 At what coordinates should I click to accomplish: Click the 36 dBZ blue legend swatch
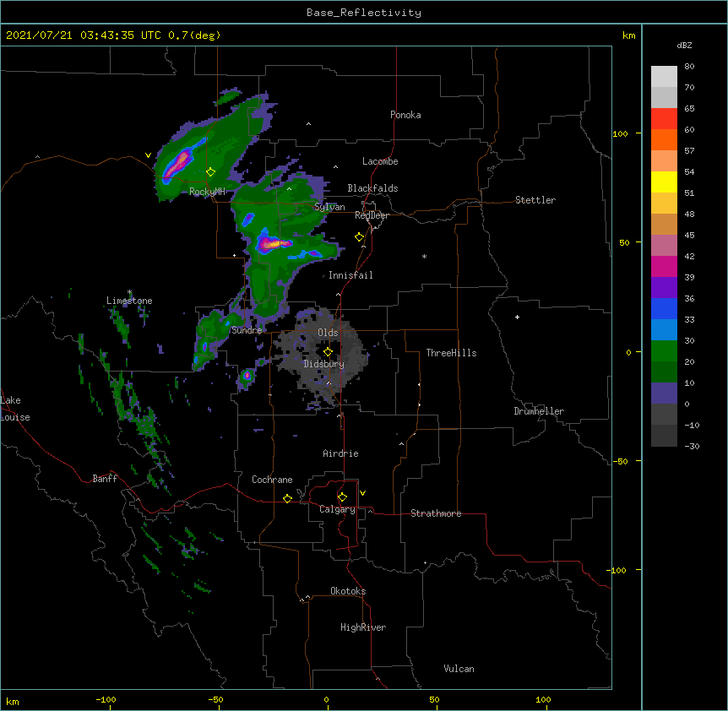664,308
